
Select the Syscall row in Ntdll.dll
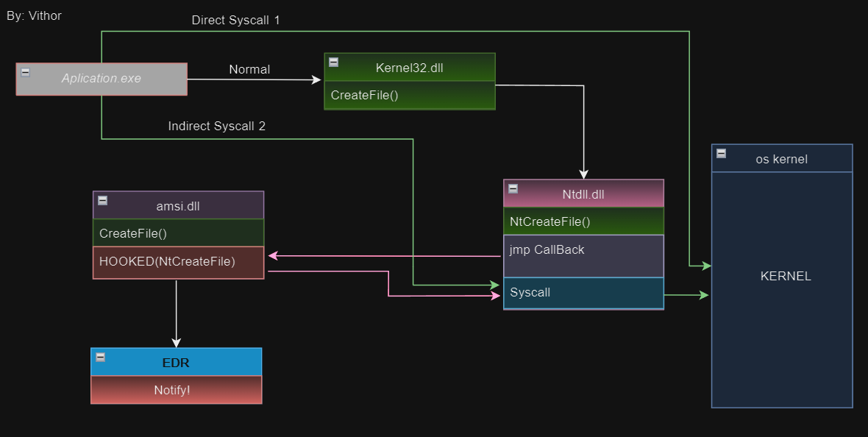tap(583, 293)
